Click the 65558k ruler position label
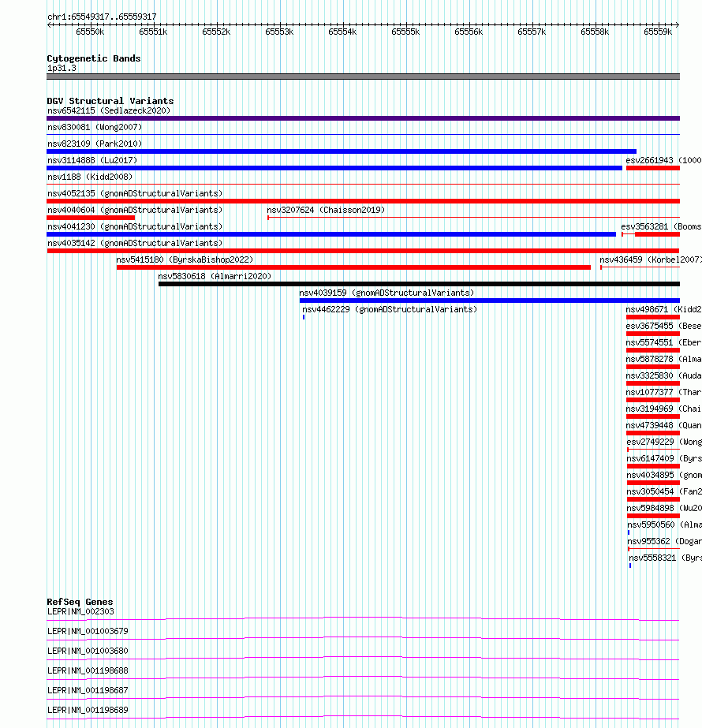This screenshot has width=702, height=728. (596, 32)
